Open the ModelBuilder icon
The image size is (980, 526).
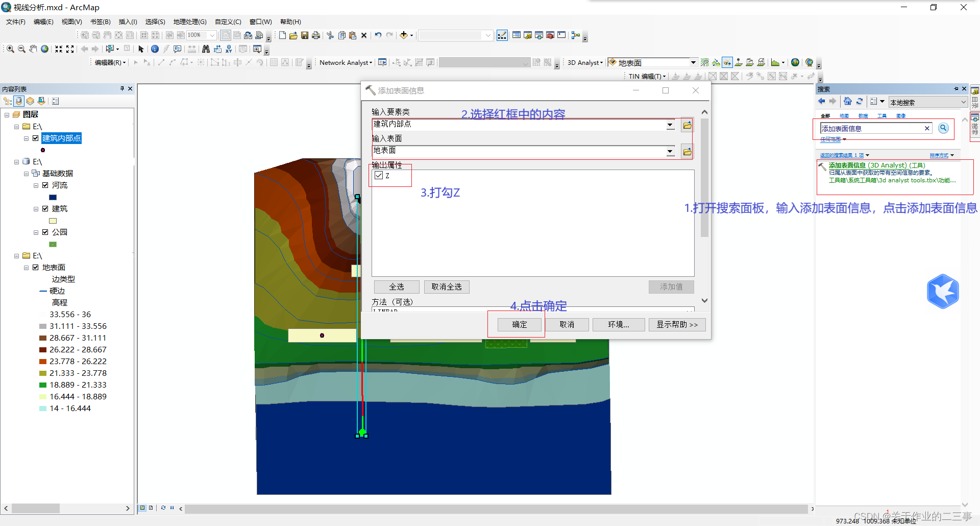[x=575, y=35]
